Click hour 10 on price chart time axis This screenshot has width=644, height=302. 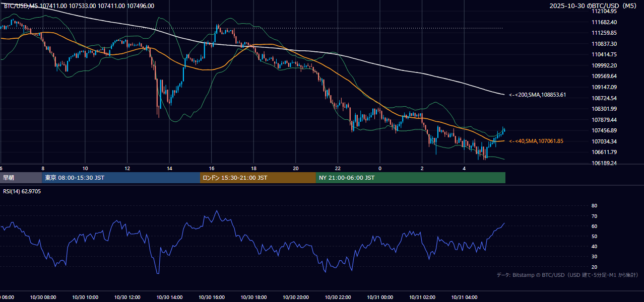(x=85, y=168)
